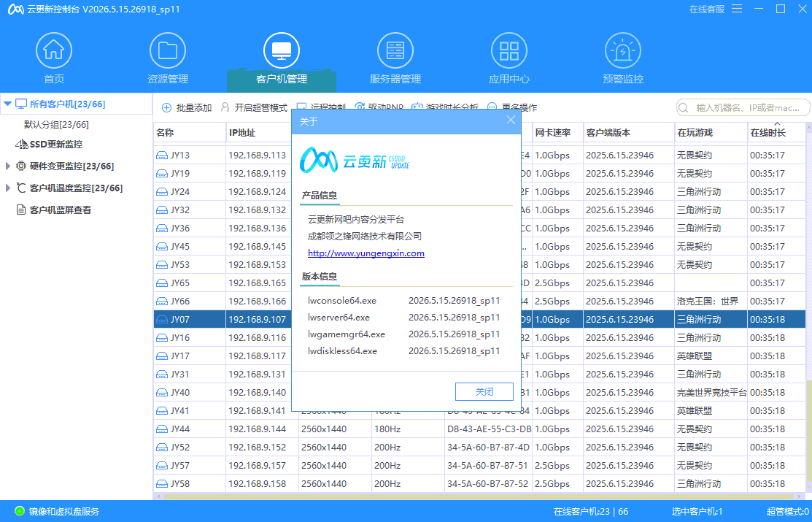Viewport: 812px width, 522px height.
Task: Click lwconsole64.exe in version info
Action: [341, 301]
